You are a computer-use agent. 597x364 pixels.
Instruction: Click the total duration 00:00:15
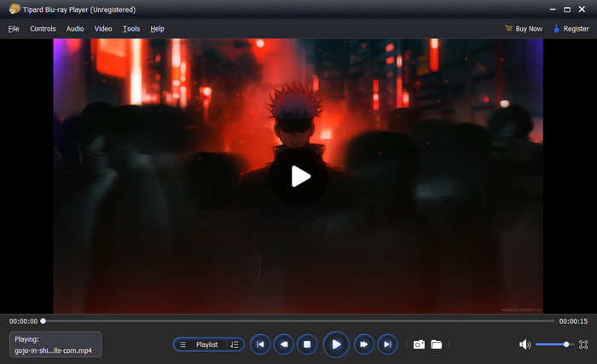click(573, 321)
